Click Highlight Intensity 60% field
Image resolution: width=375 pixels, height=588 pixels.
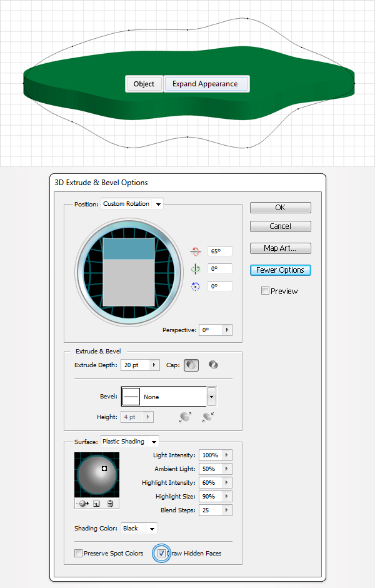[211, 483]
